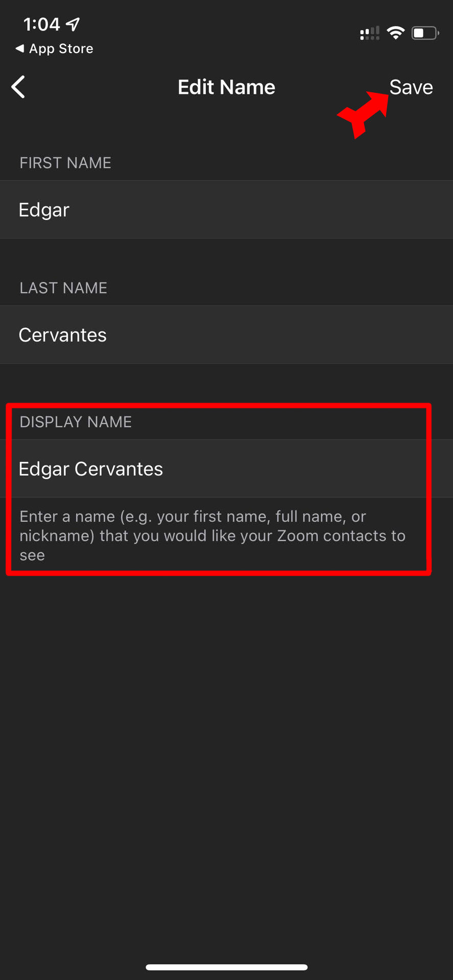Return to App Store via status bar link
The image size is (453, 980).
coord(61,48)
